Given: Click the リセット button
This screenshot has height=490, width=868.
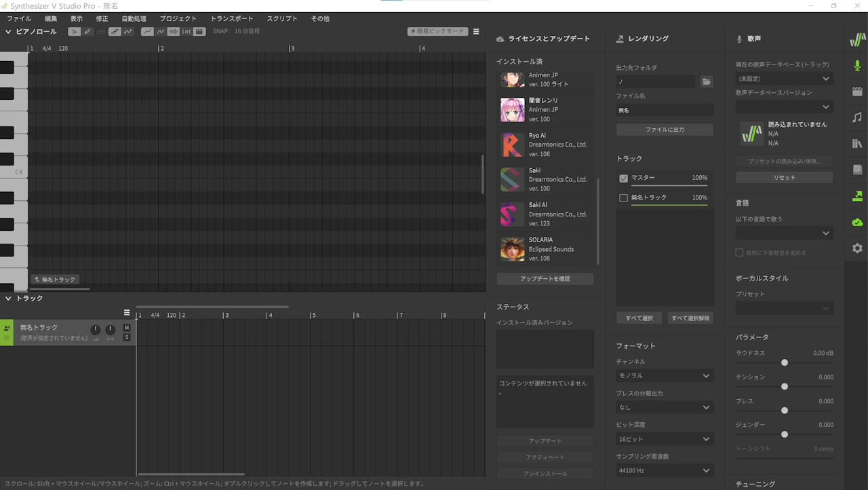Looking at the screenshot, I should click(785, 178).
